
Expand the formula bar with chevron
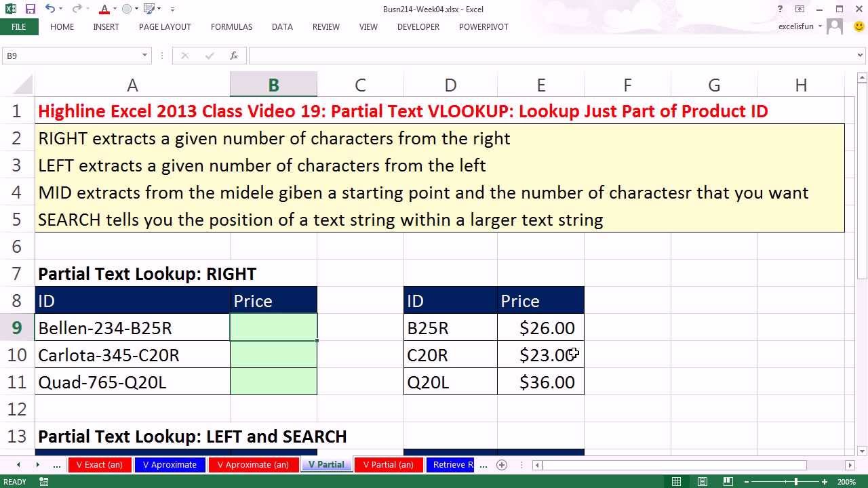(861, 56)
